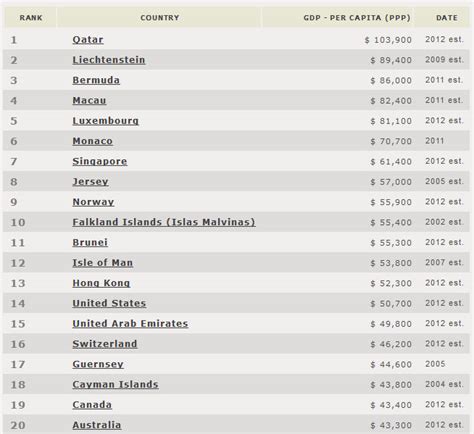Image resolution: width=474 pixels, height=434 pixels.
Task: Open the Cayman Islands link
Action: pos(115,384)
